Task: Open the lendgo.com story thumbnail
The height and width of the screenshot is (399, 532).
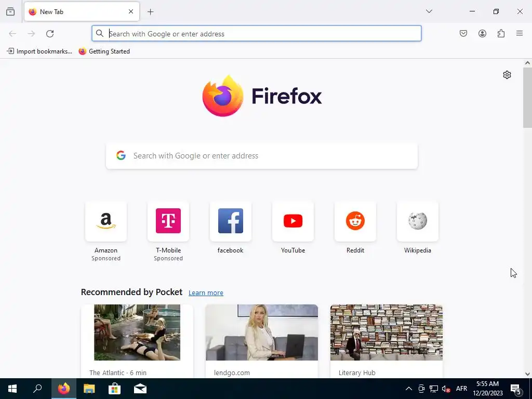Action: click(262, 332)
